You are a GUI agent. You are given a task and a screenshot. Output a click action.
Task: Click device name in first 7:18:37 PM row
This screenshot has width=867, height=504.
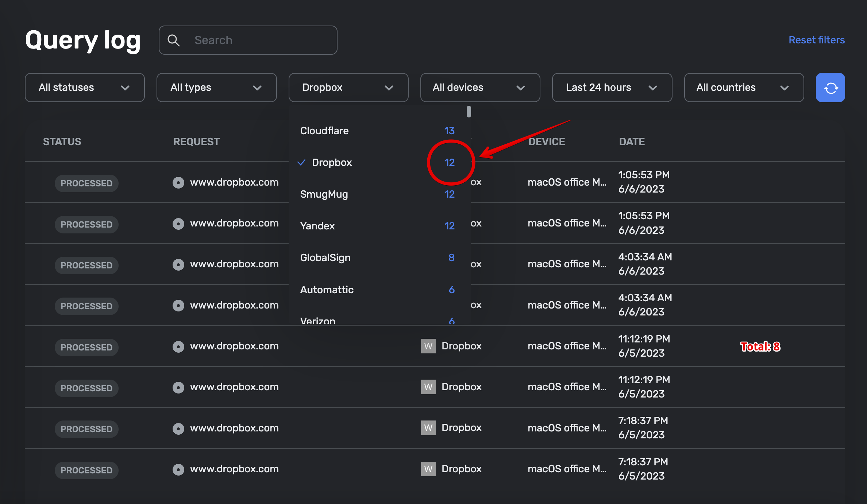567,428
